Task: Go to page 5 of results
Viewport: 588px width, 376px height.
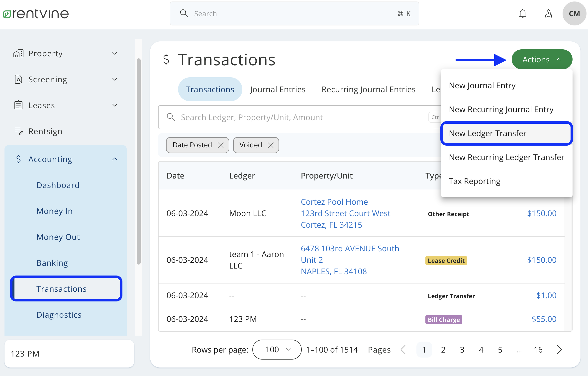Action: (x=500, y=349)
